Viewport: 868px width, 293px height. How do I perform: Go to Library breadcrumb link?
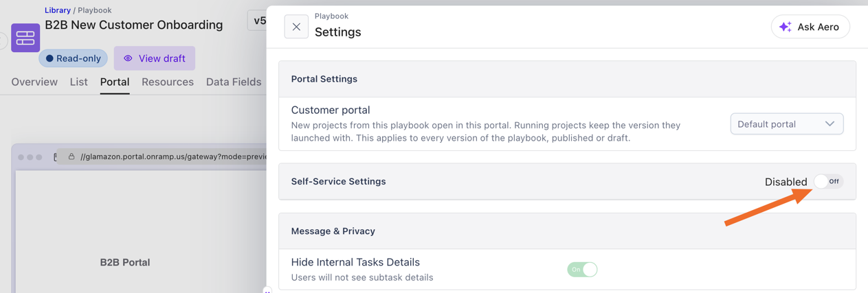58,10
